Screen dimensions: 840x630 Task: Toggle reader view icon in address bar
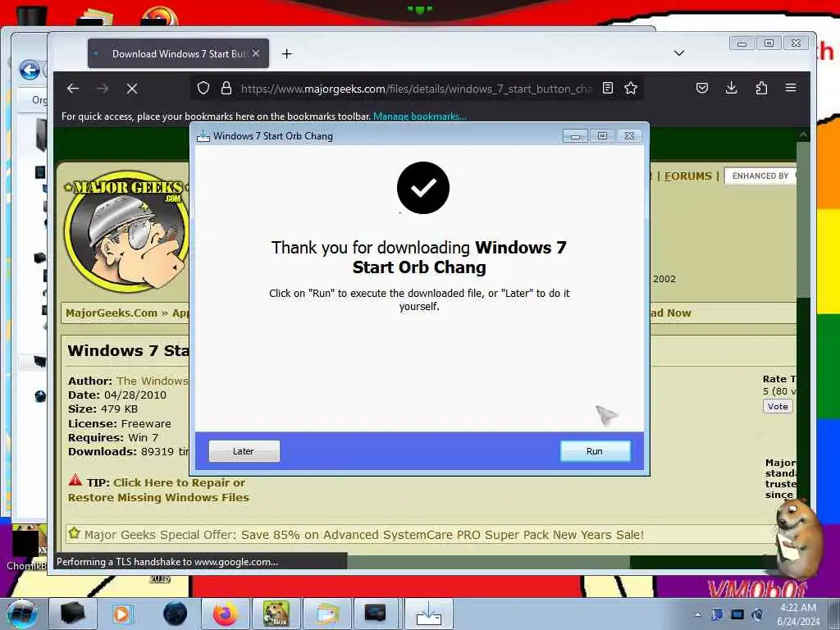point(608,88)
